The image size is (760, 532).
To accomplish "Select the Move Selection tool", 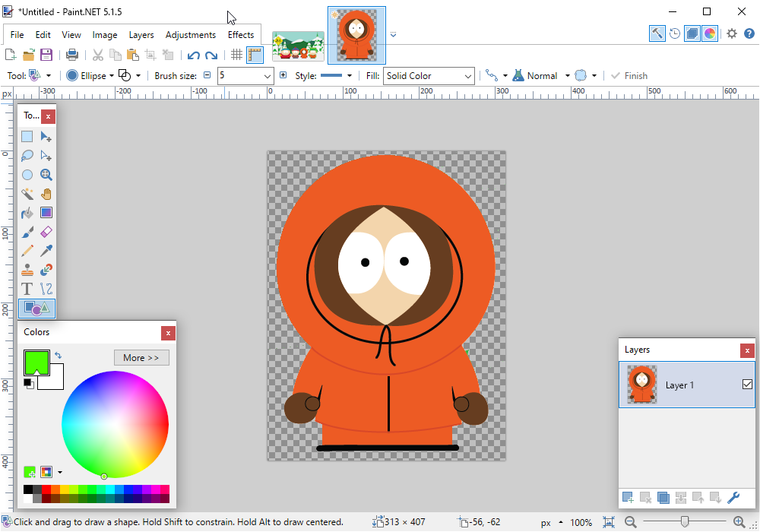I will [x=46, y=156].
